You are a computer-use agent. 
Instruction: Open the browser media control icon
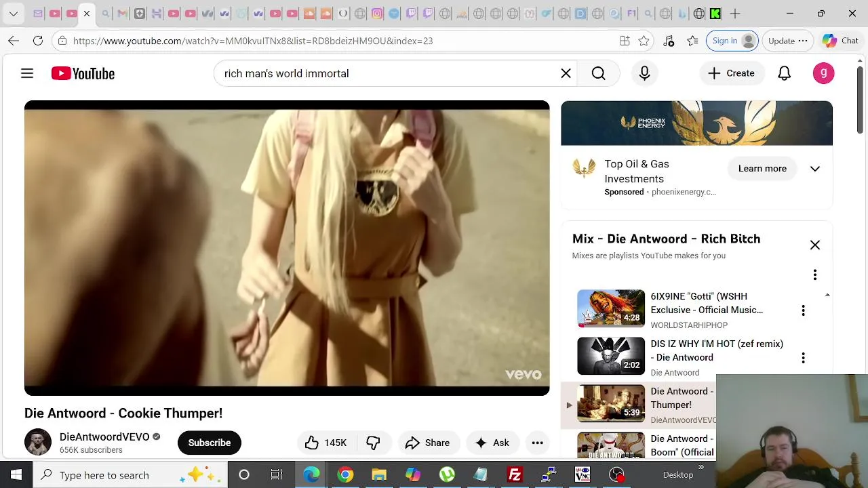pos(669,41)
